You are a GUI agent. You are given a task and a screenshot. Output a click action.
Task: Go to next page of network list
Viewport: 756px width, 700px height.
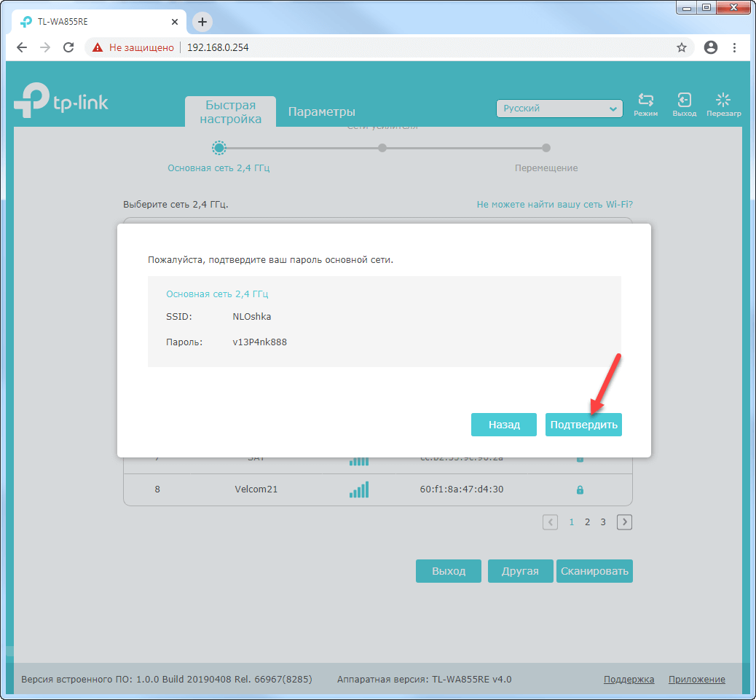(625, 522)
